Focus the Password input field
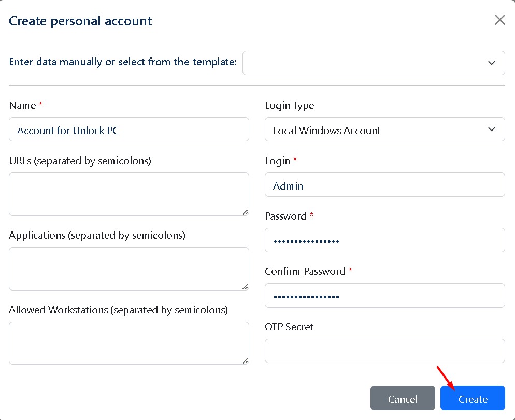The image size is (515, 420). click(384, 240)
